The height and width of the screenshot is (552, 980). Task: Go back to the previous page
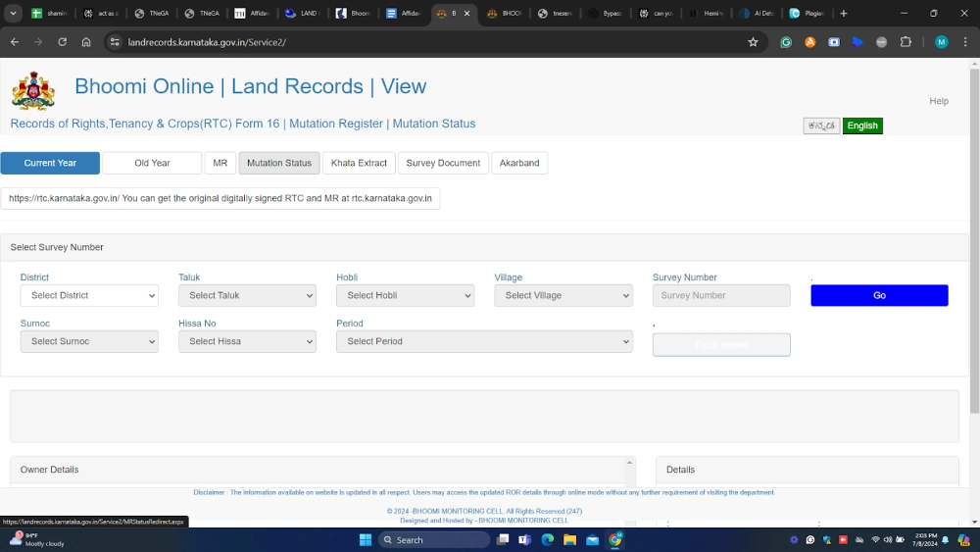pyautogui.click(x=15, y=42)
